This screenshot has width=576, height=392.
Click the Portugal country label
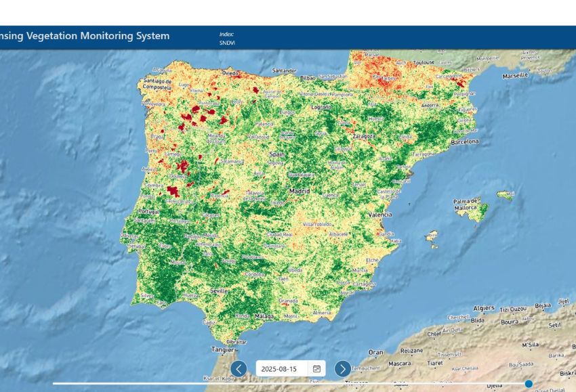[x=149, y=212]
